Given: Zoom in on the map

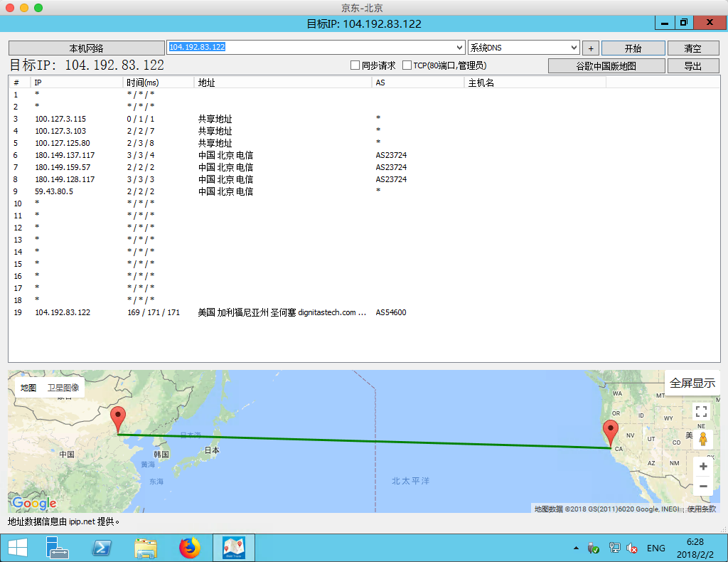Looking at the screenshot, I should (703, 467).
